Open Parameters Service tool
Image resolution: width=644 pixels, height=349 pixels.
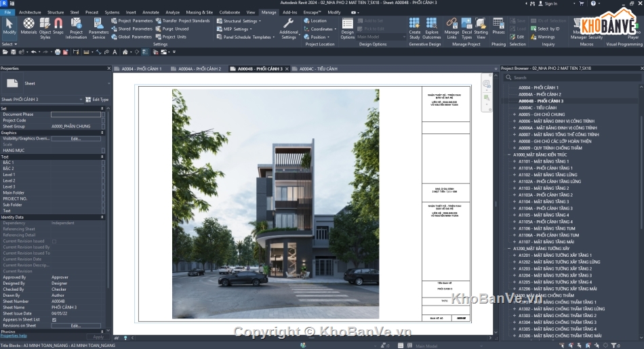click(x=98, y=28)
